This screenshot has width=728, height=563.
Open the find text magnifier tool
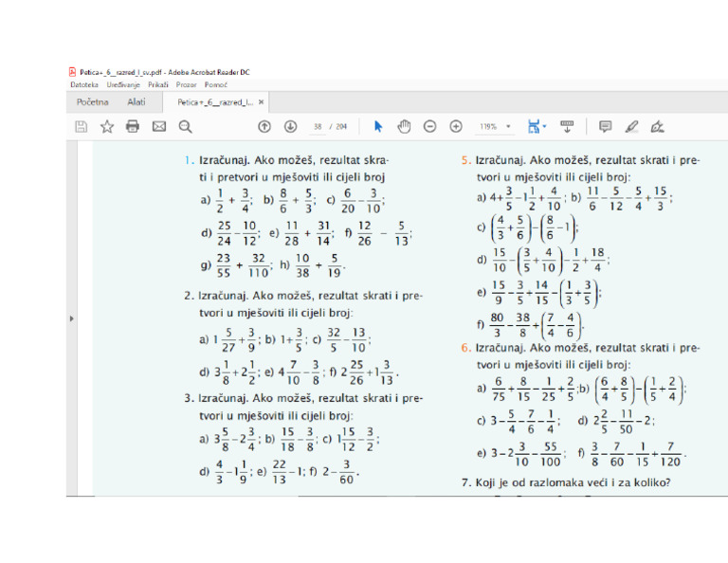click(185, 126)
